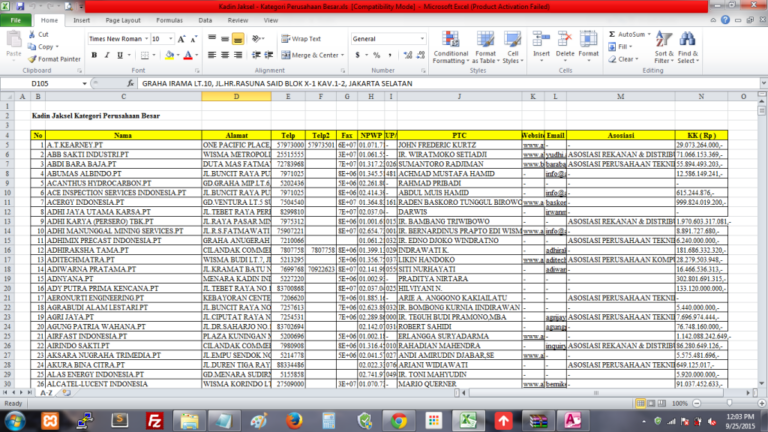Expand Fill dropdown in Editing group
The width and height of the screenshot is (768, 432).
coord(630,47)
